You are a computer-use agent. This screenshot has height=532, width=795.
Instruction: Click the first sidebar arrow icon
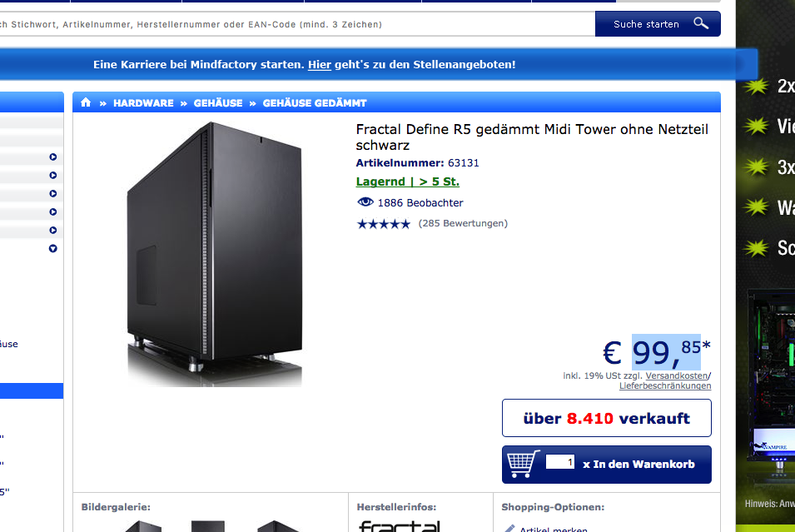click(52, 157)
